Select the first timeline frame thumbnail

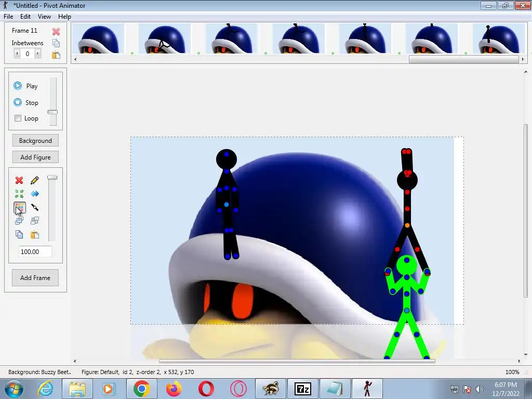98,38
